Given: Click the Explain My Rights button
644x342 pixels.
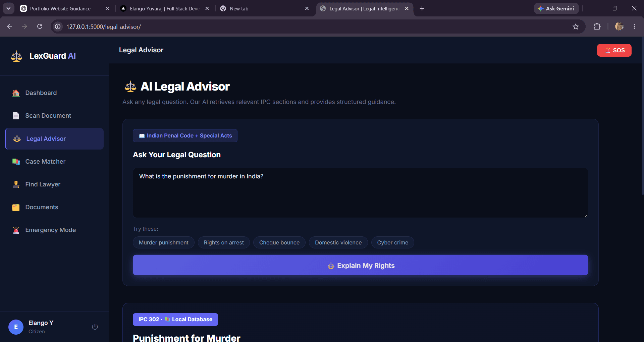Looking at the screenshot, I should [x=361, y=265].
